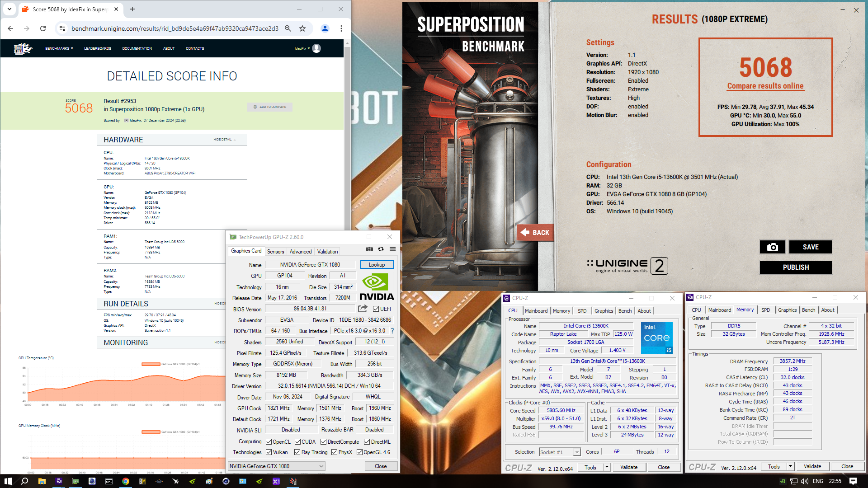Open the Chrome profile icon
This screenshot has height=488, width=868.
(325, 28)
